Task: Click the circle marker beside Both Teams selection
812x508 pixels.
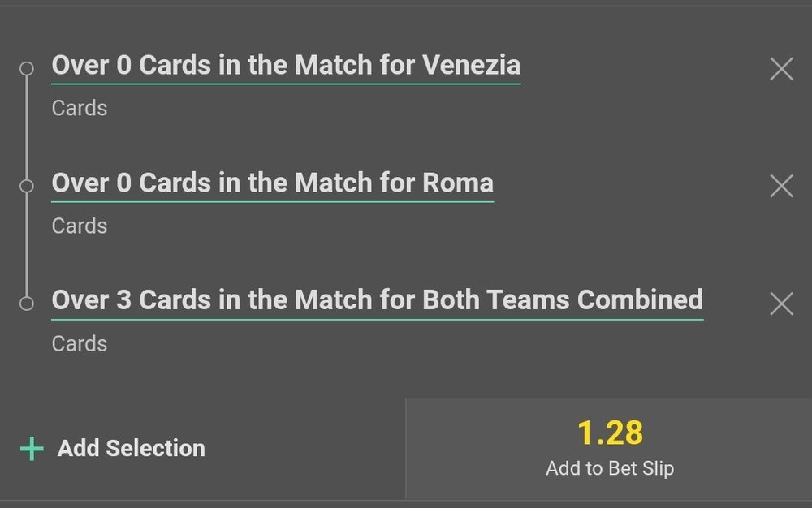Action: pyautogui.click(x=27, y=304)
